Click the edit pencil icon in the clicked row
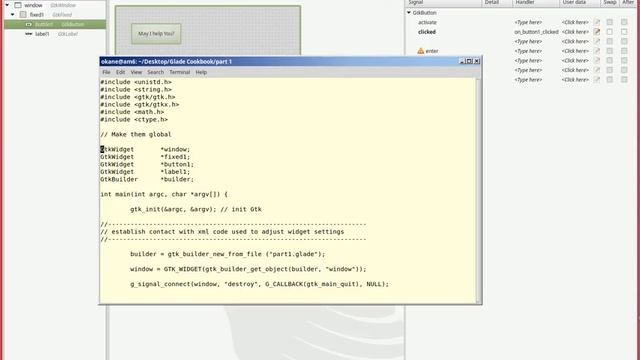This screenshot has width=640, height=360. click(x=597, y=32)
